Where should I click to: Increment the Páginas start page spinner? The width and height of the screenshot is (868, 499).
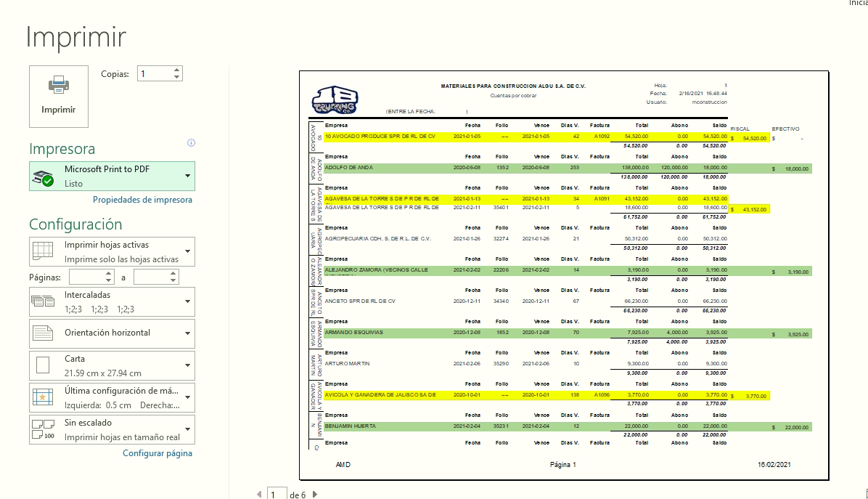109,274
